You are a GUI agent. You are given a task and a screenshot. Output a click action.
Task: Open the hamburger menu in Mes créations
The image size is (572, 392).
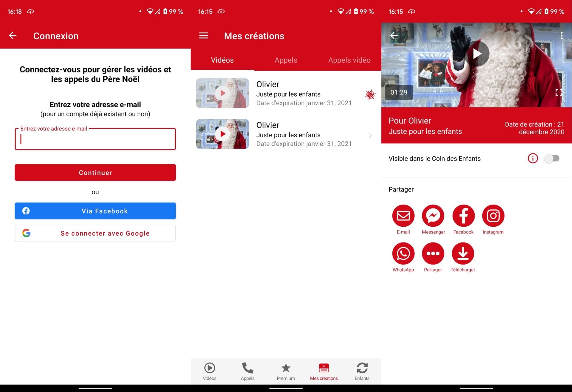pyautogui.click(x=203, y=36)
